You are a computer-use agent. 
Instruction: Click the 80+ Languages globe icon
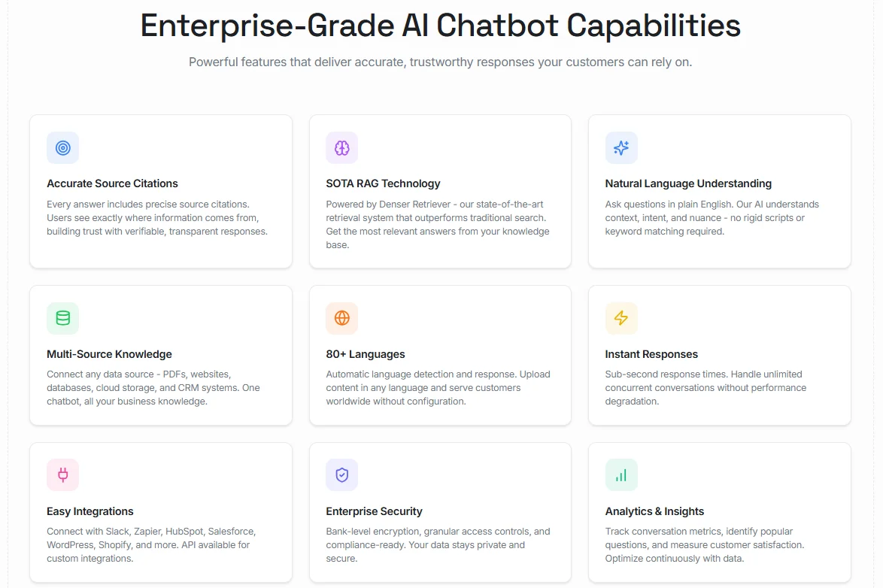click(341, 318)
